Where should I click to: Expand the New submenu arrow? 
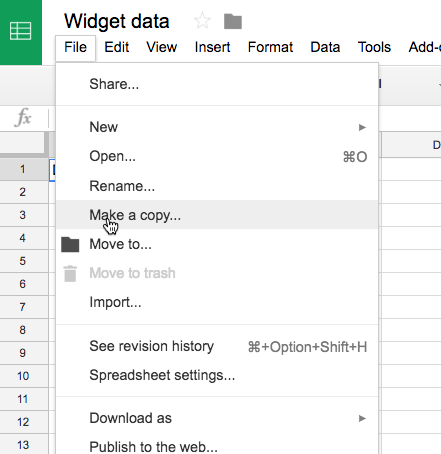(x=362, y=127)
